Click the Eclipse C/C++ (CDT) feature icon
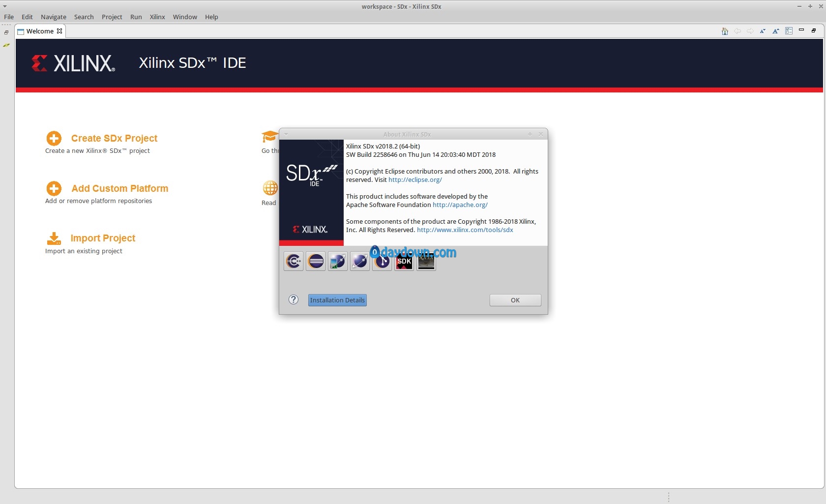This screenshot has width=826, height=504. coord(294,261)
